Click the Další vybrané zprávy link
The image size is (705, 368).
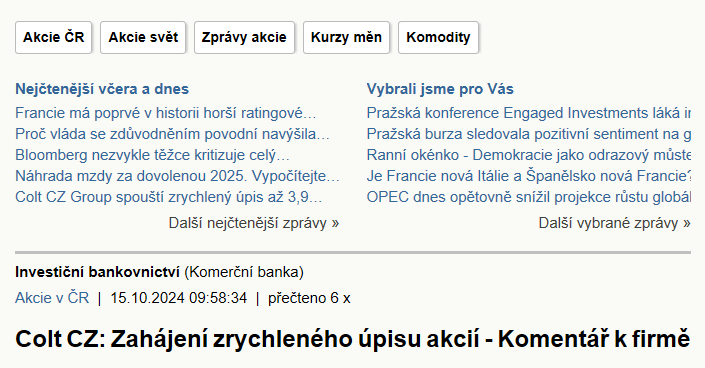coord(615,223)
